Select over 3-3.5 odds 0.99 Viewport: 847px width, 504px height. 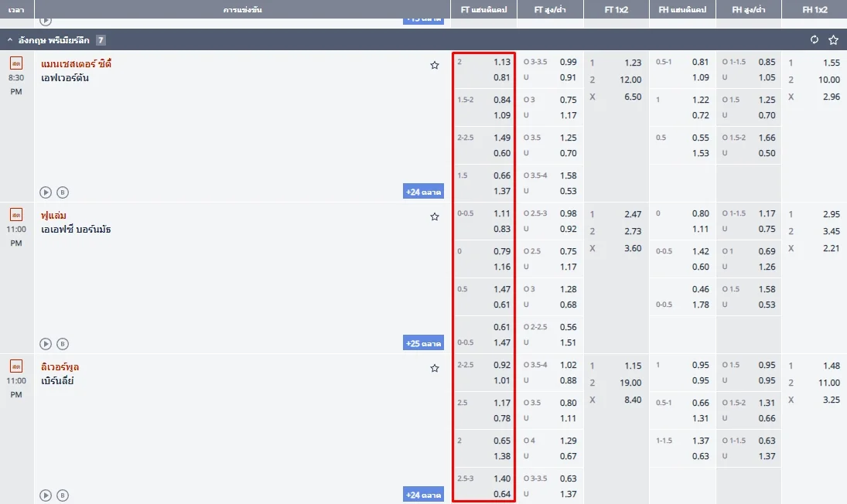click(569, 62)
